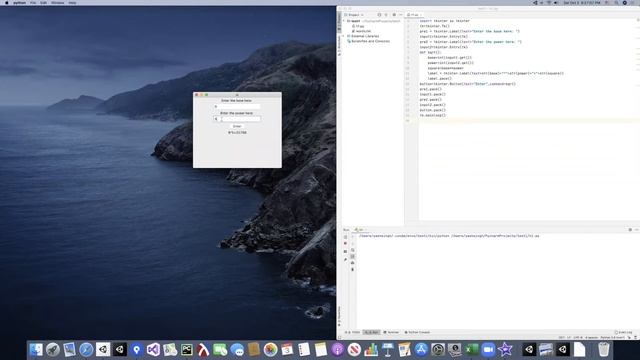Change the file encoding UTF-8 in status bar
Viewport: 640px width, 360px height.
(578, 338)
